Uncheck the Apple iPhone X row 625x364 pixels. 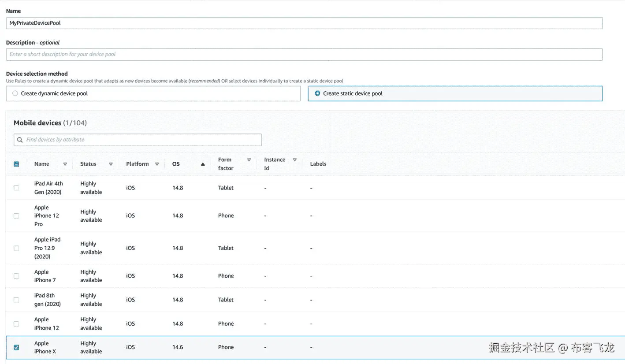click(16, 347)
